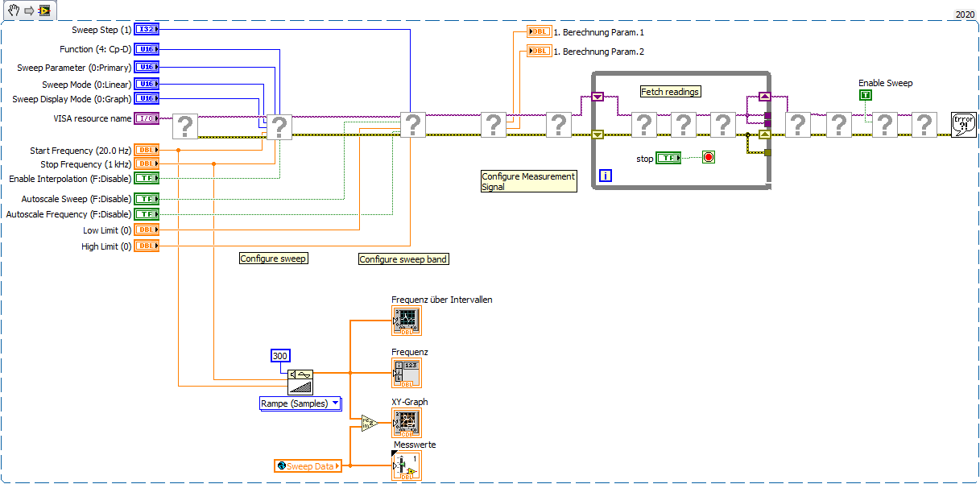The width and height of the screenshot is (980, 484).
Task: Click the 'Configure sweep' label
Action: [274, 259]
